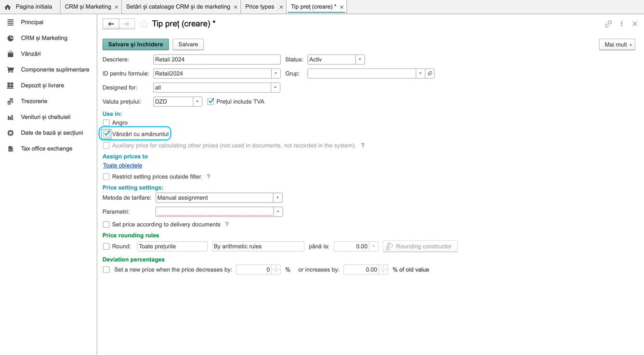Expand ID pentru formule dropdown
Screen dimensions: 644x355
[x=276, y=73]
